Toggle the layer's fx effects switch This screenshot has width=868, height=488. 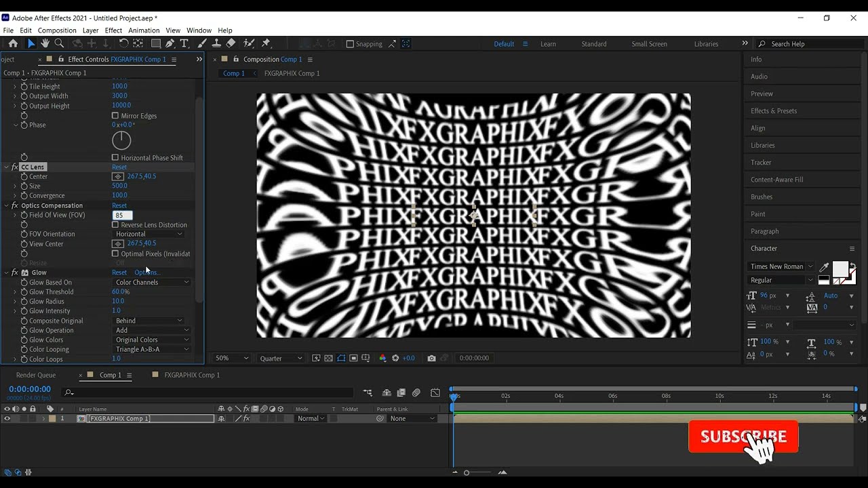coord(246,419)
